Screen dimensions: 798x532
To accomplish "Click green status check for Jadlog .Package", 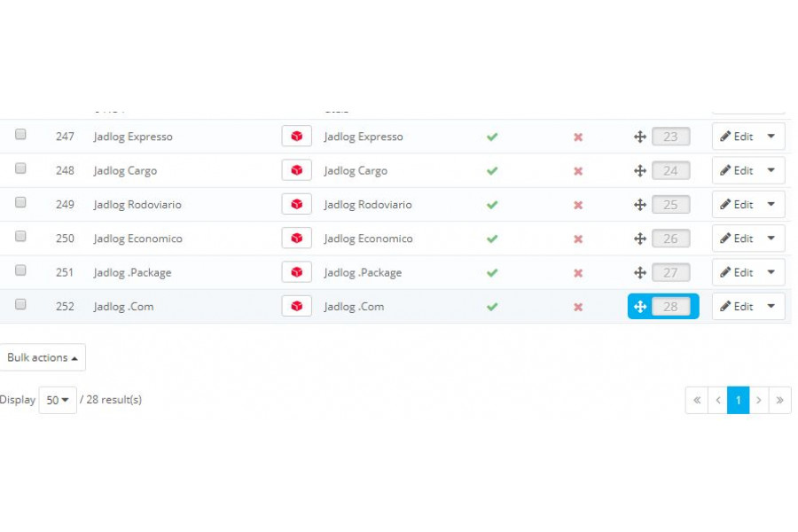I will [x=492, y=273].
